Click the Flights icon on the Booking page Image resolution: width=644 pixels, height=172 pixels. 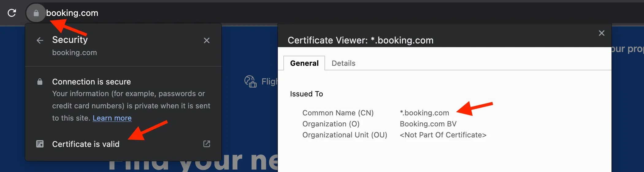250,81
